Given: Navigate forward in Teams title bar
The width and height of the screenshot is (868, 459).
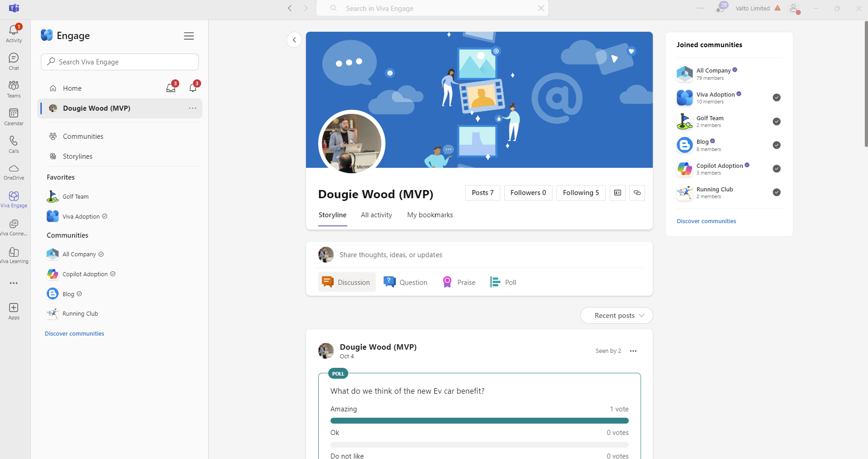Looking at the screenshot, I should click(306, 8).
